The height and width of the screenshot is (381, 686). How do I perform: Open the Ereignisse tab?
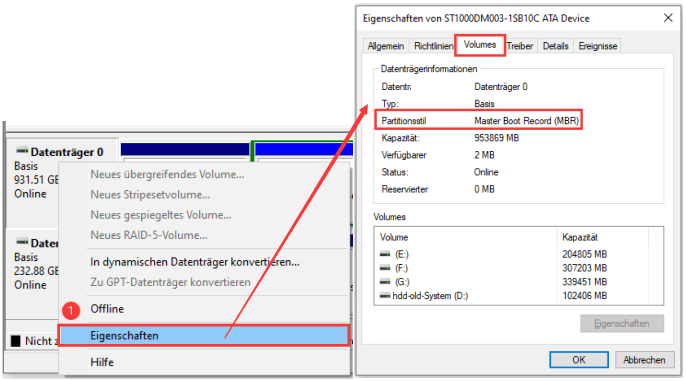pos(598,46)
